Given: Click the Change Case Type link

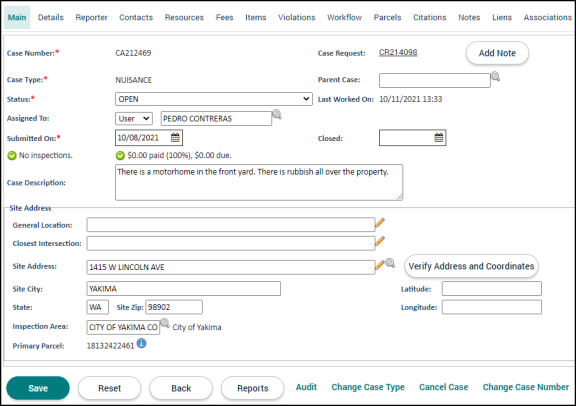Looking at the screenshot, I should click(368, 387).
